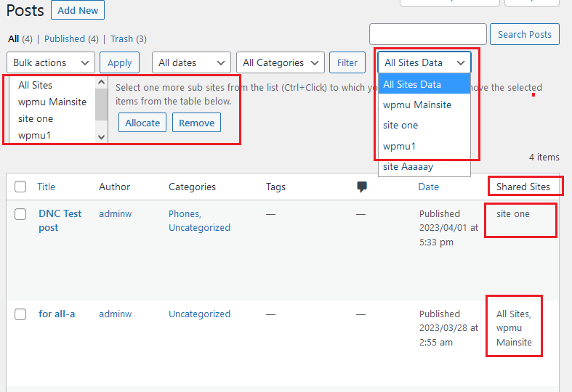The image size is (572, 392).
Task: Select wpmu1 in the sub sites listbox
Action: [34, 135]
